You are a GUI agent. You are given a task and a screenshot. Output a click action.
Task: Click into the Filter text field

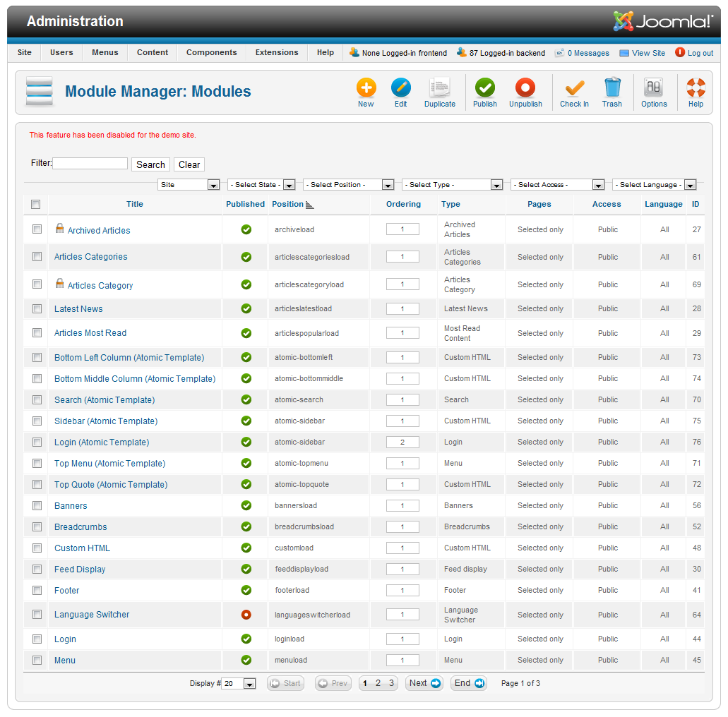[90, 164]
